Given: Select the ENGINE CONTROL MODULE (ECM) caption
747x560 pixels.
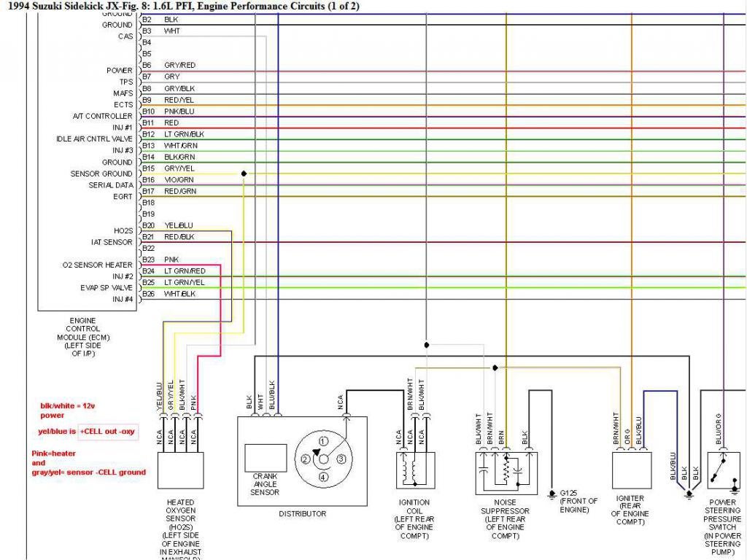Looking at the screenshot, I should 83,337.
